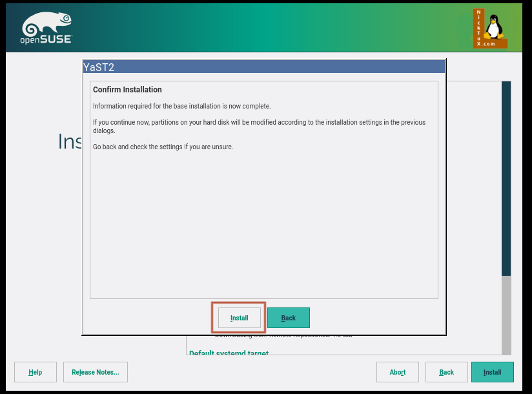The width and height of the screenshot is (532, 394).
Task: Click the 'Go back and check the settings' text
Action: tap(163, 147)
